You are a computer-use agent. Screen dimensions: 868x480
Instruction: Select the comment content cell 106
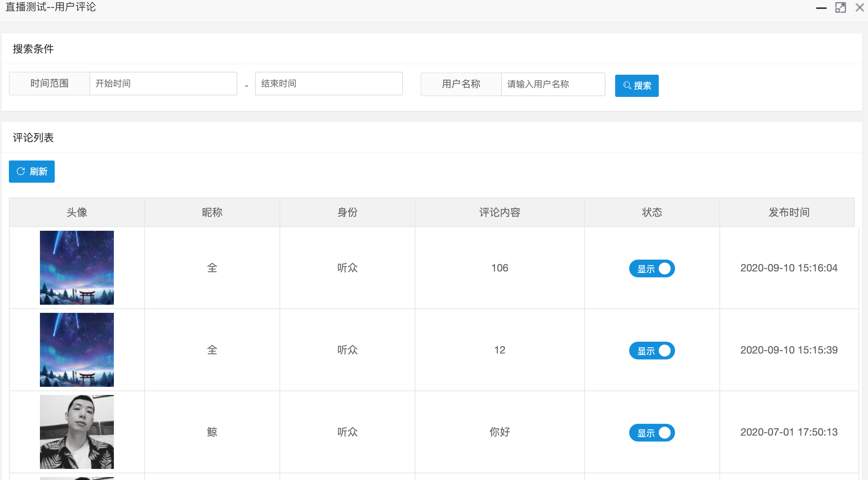500,268
